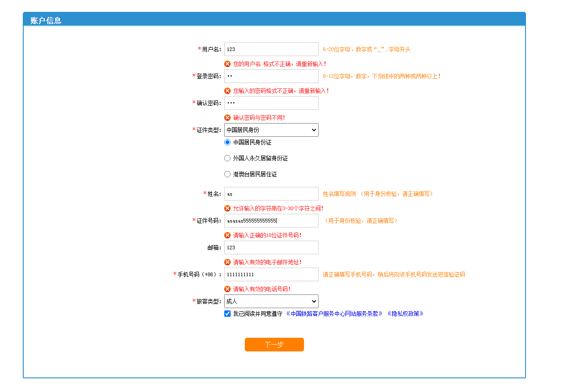Click the error text 请输入有效的电话号码

click(262, 289)
